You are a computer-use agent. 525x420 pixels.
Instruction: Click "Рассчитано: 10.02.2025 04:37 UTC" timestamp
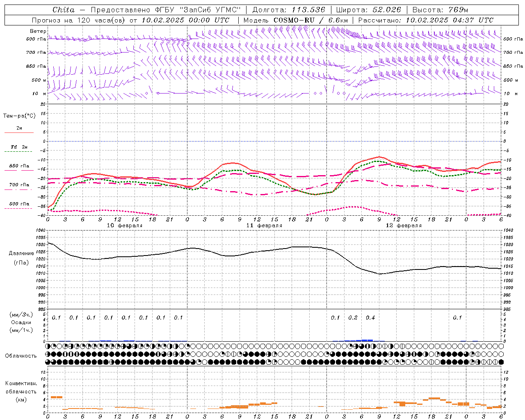click(426, 20)
